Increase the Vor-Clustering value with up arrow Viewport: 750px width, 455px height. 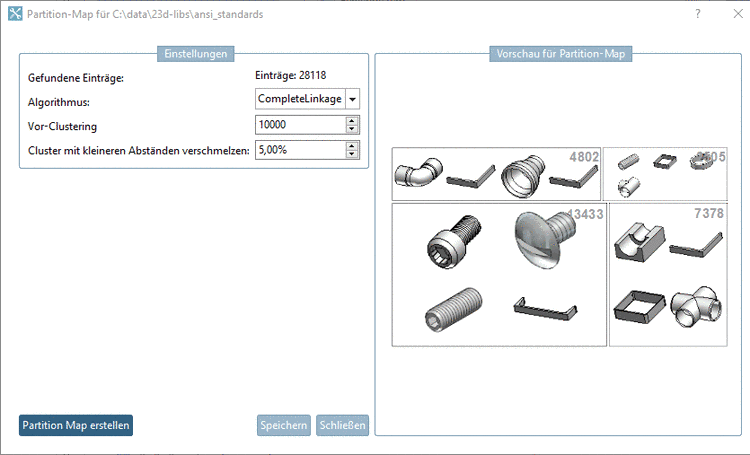pos(352,121)
